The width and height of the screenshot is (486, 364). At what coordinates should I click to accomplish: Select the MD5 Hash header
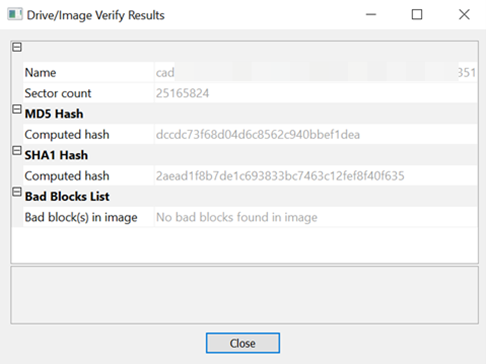(54, 114)
